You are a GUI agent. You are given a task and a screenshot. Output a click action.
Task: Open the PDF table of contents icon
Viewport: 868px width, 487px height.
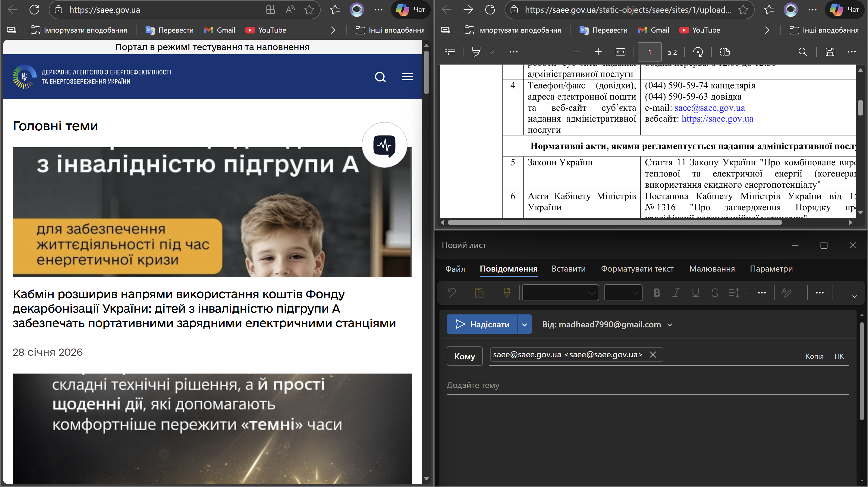tap(450, 52)
